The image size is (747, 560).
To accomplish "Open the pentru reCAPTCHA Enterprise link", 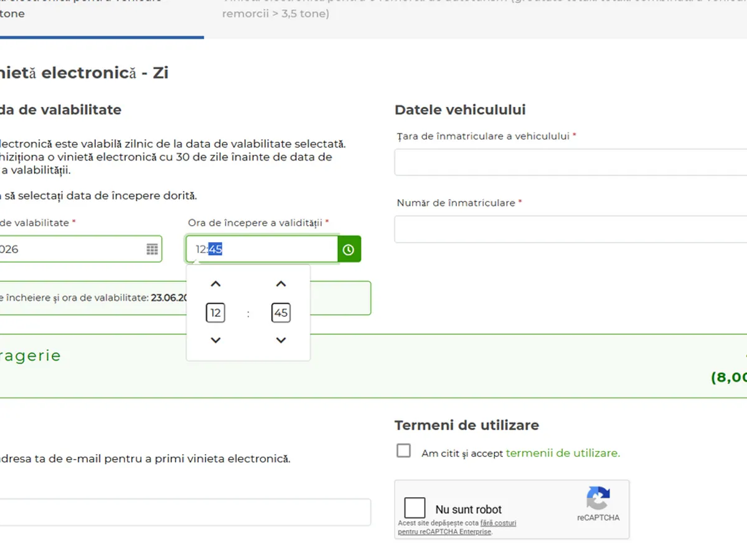I will 444,532.
